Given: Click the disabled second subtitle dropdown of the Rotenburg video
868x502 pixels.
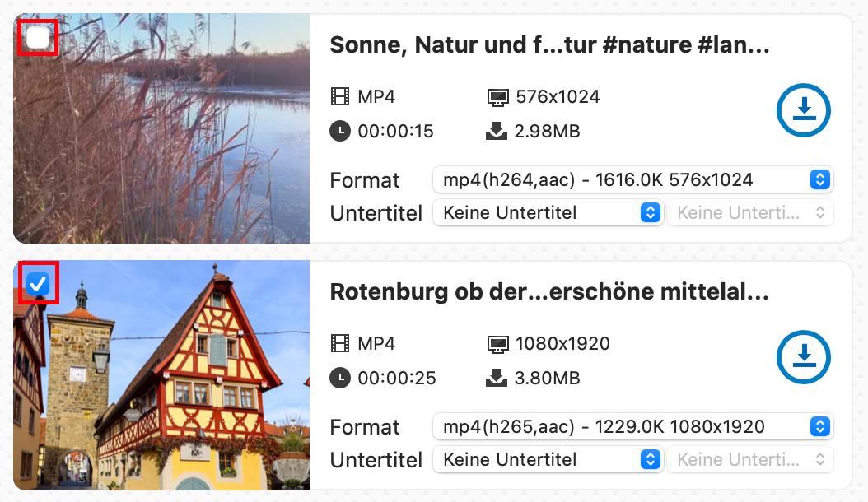Looking at the screenshot, I should coord(749,459).
